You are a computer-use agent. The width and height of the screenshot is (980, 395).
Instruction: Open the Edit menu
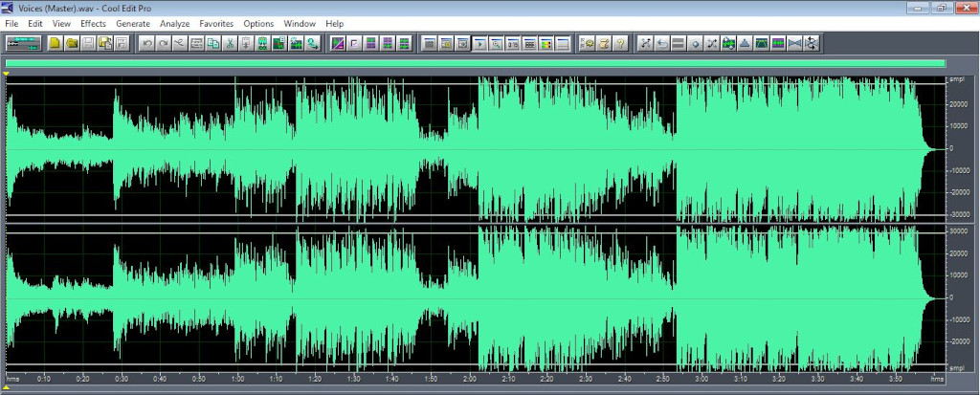click(x=35, y=24)
